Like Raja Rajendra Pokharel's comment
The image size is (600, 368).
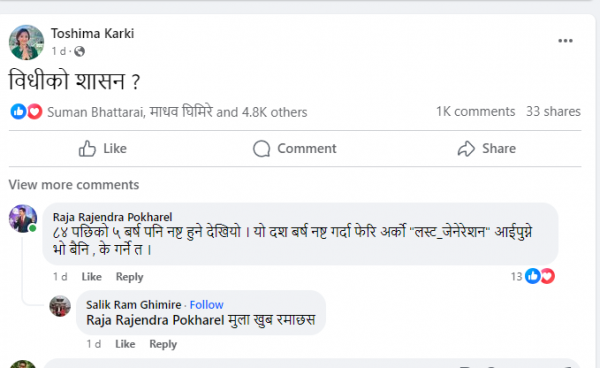(91, 277)
